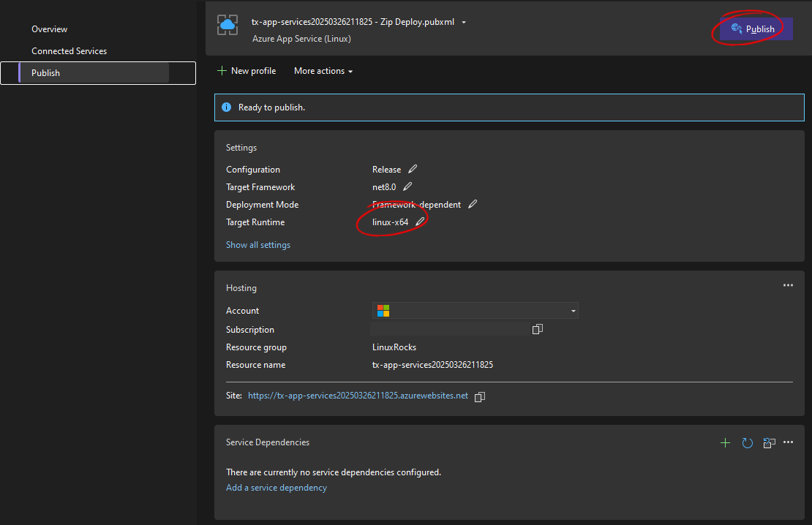Open the More actions dropdown

coord(323,70)
